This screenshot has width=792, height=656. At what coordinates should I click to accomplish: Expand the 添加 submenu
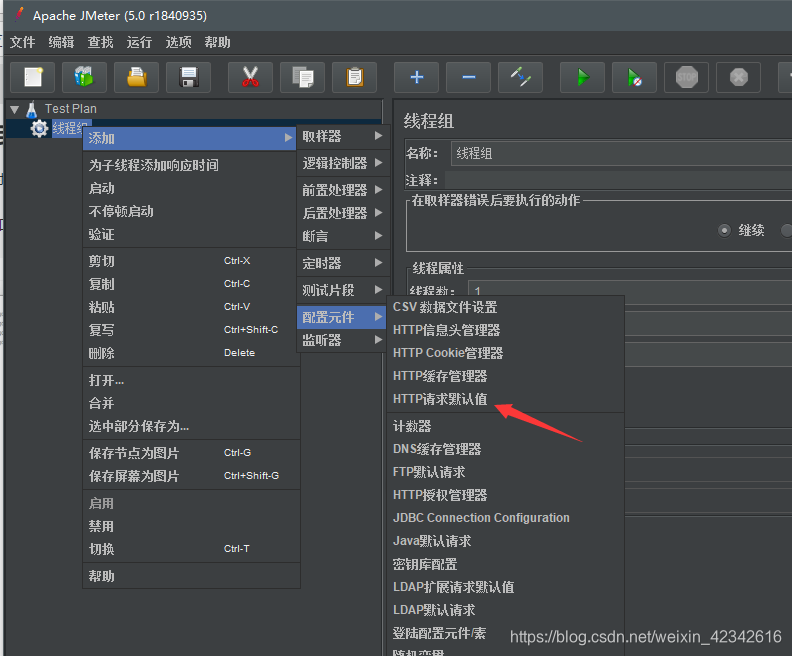189,138
